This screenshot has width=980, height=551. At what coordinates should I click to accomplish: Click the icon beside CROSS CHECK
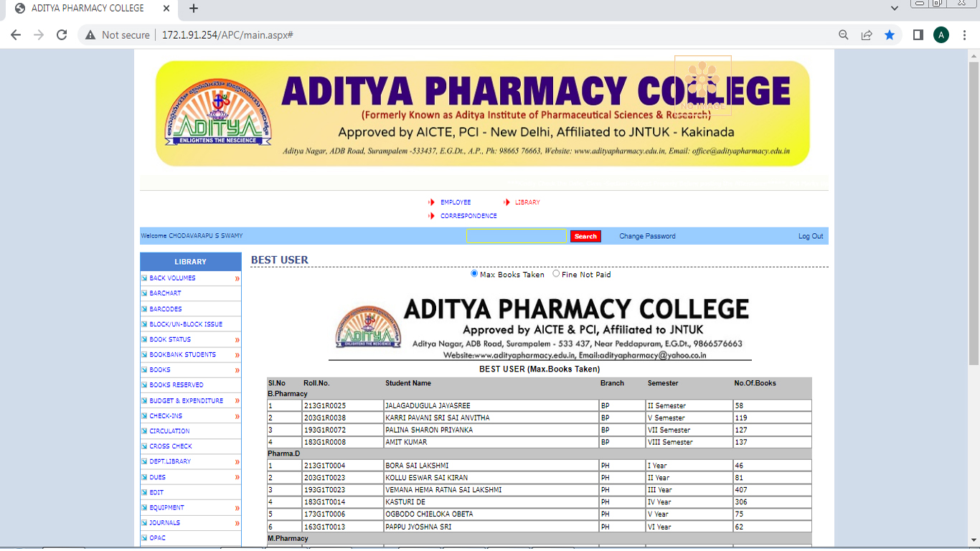click(144, 446)
